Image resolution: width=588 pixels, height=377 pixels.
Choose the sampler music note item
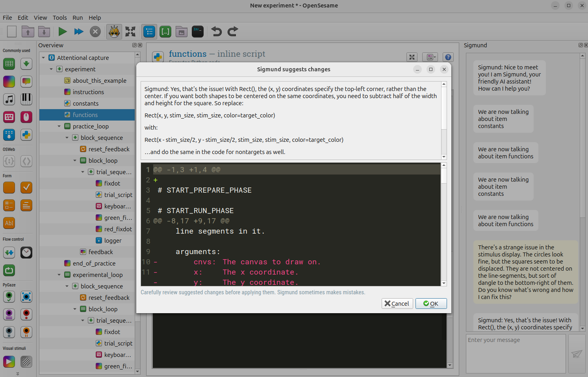(x=9, y=99)
